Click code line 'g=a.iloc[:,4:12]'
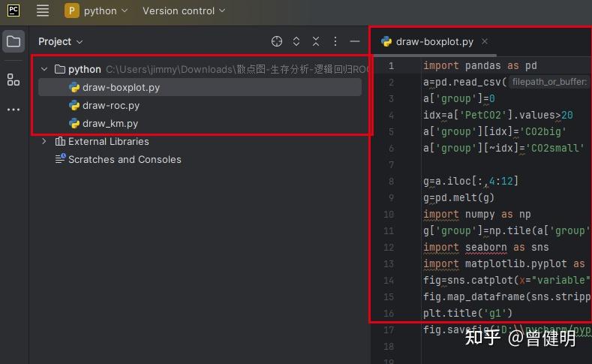Viewport: 592px width, 364px height. click(470, 181)
